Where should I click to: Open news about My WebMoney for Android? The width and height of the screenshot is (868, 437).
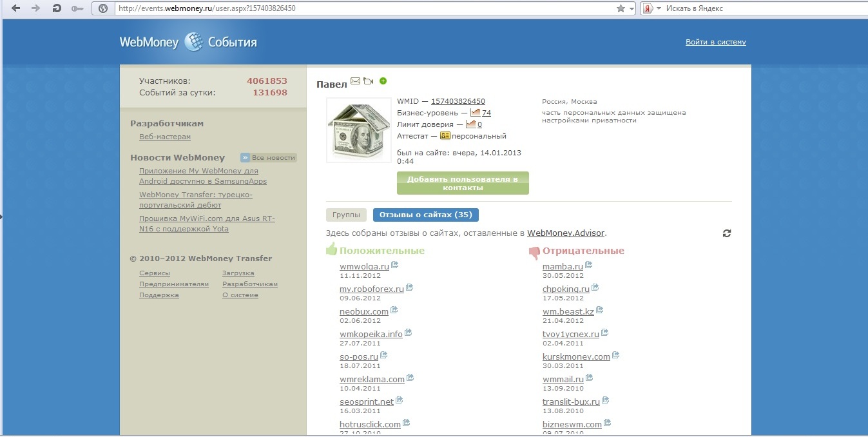pyautogui.click(x=203, y=176)
